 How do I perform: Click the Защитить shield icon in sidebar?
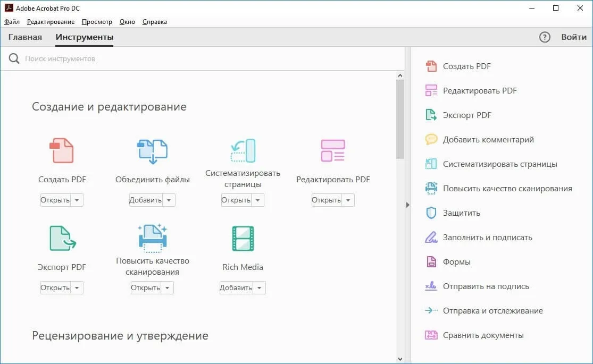point(431,213)
